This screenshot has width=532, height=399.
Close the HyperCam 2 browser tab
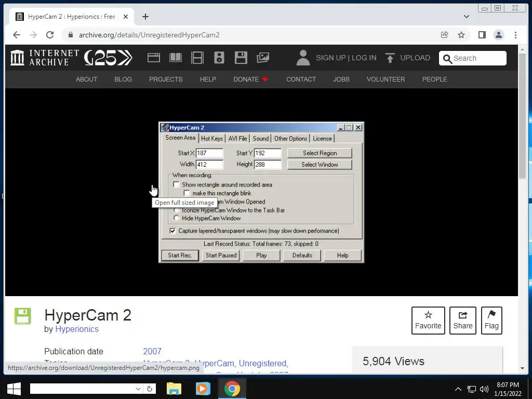pos(126,17)
